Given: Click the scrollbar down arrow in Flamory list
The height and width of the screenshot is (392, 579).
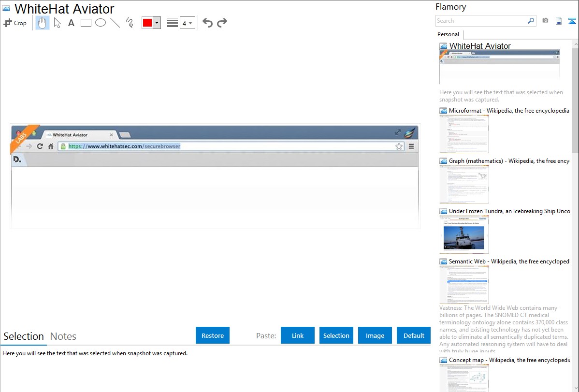Looking at the screenshot, I should pyautogui.click(x=575, y=388).
